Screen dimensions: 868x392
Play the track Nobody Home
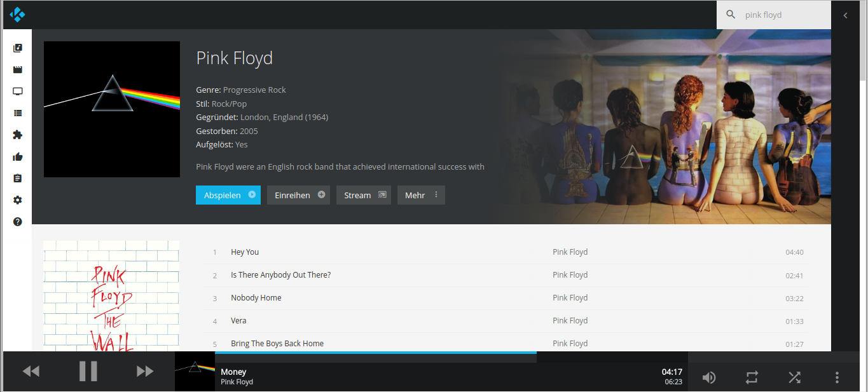click(256, 298)
